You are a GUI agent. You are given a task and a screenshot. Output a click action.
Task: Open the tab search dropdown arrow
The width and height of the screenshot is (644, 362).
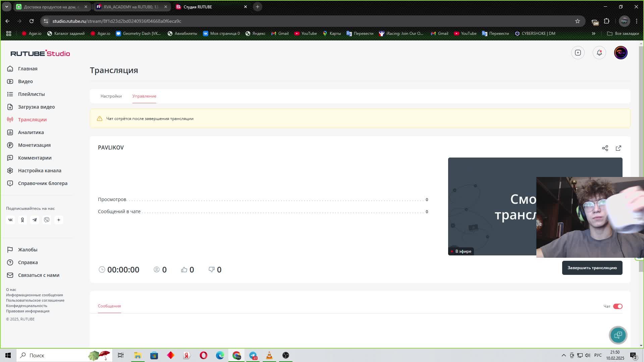tap(6, 7)
